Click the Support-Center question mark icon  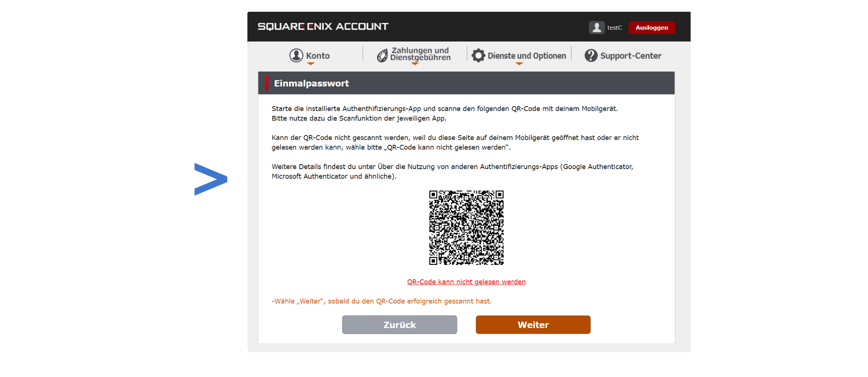[591, 55]
